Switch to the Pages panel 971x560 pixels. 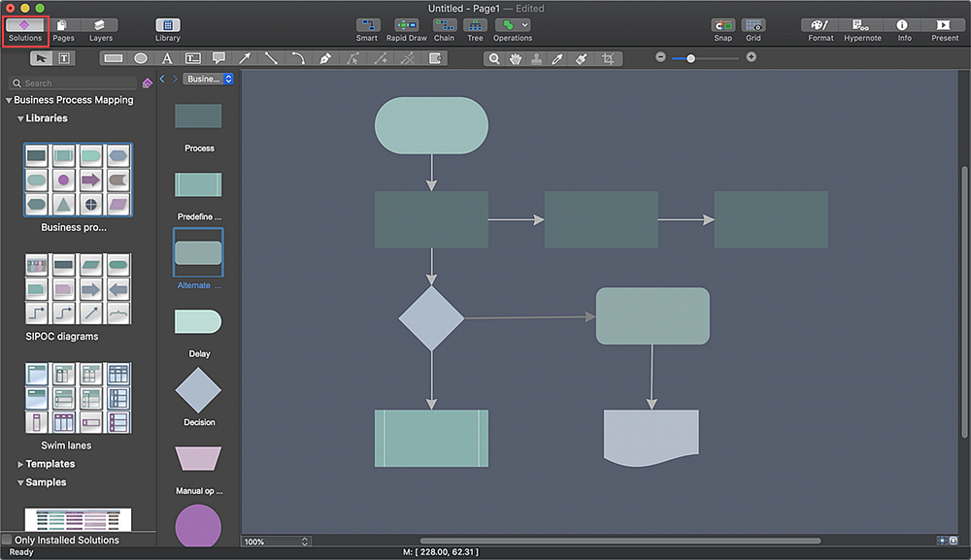point(63,26)
